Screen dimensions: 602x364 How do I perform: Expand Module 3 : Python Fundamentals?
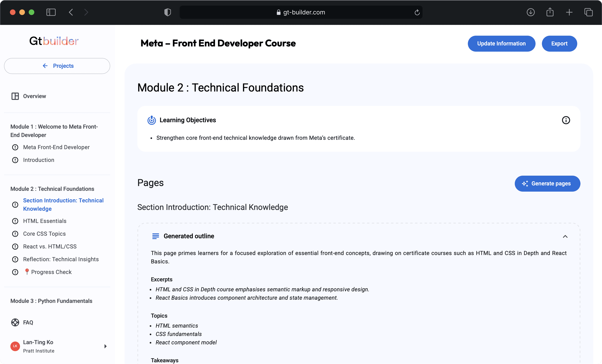point(51,301)
